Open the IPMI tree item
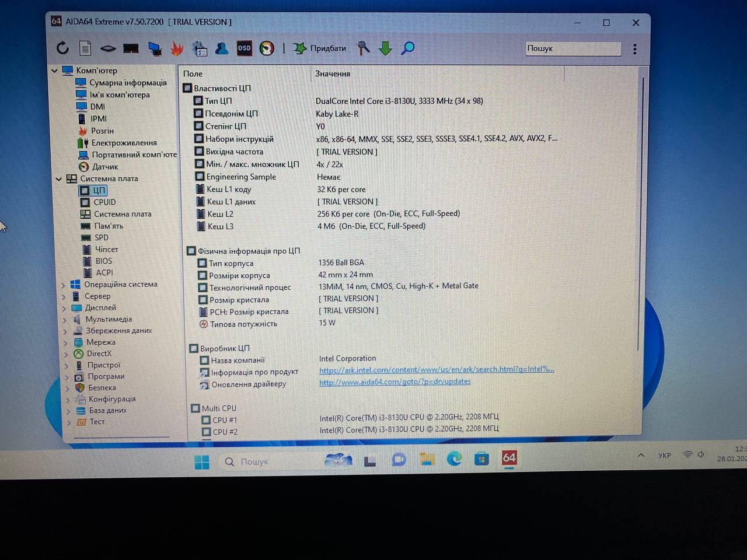This screenshot has height=560, width=747. [99, 118]
